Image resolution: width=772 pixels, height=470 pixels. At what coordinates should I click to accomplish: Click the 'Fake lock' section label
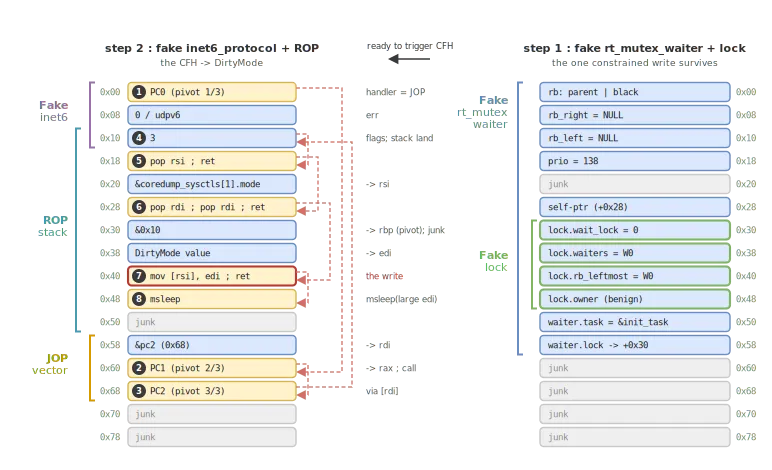(x=493, y=261)
